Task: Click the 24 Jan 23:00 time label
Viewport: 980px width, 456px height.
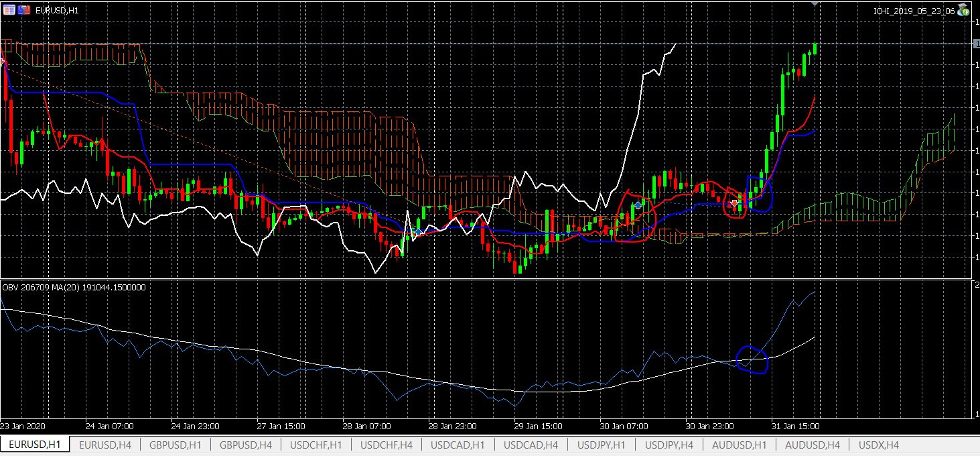Action: click(x=196, y=426)
